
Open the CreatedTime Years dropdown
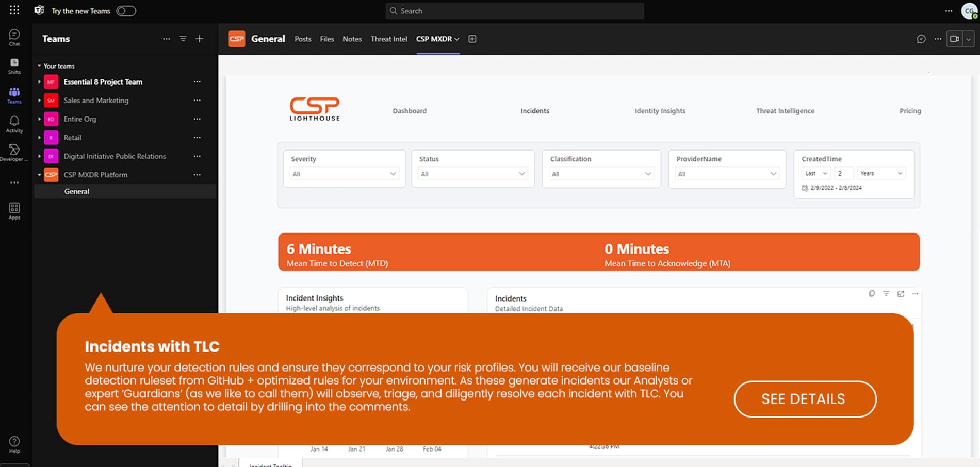(x=881, y=173)
